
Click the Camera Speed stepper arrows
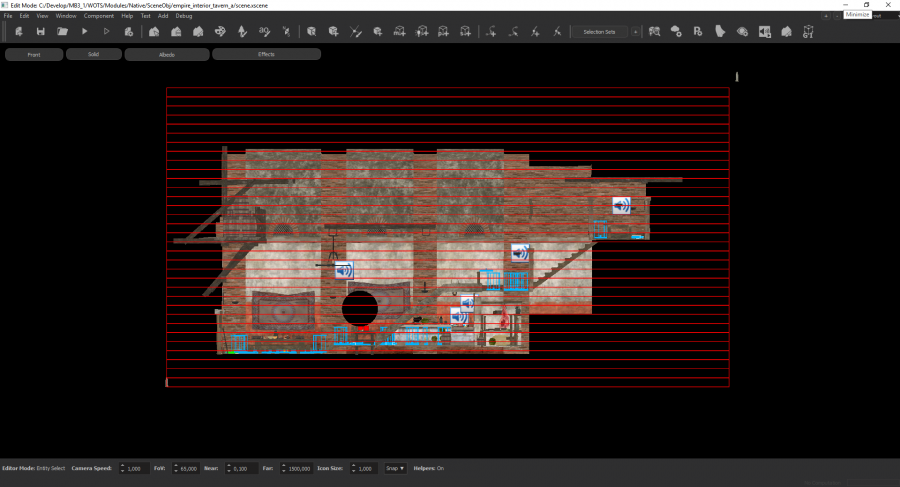coord(122,468)
